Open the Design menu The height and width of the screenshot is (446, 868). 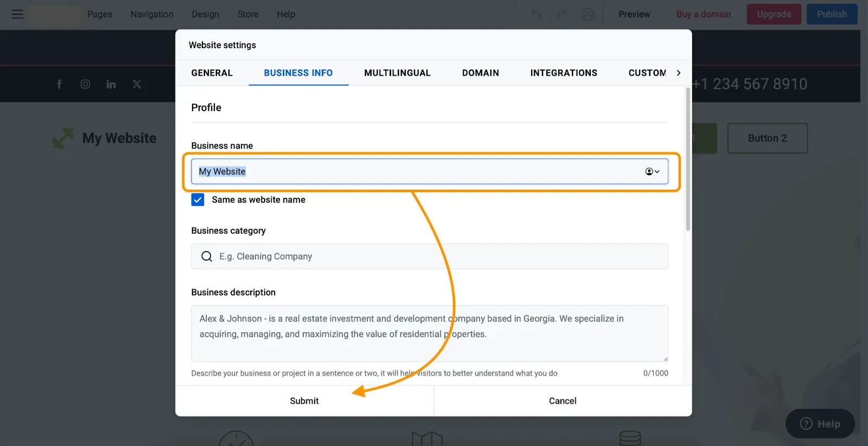point(205,14)
